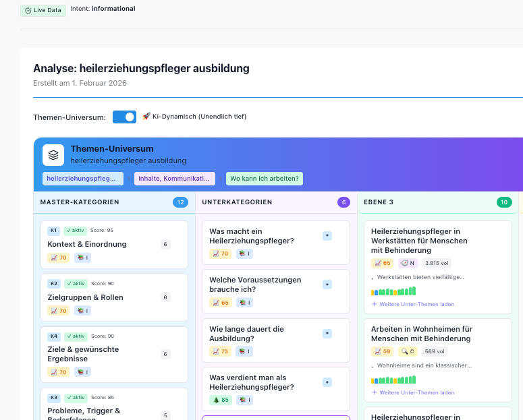Open the Welche Voraussetzungen brauche ich? card
This screenshot has width=523, height=420.
click(276, 291)
